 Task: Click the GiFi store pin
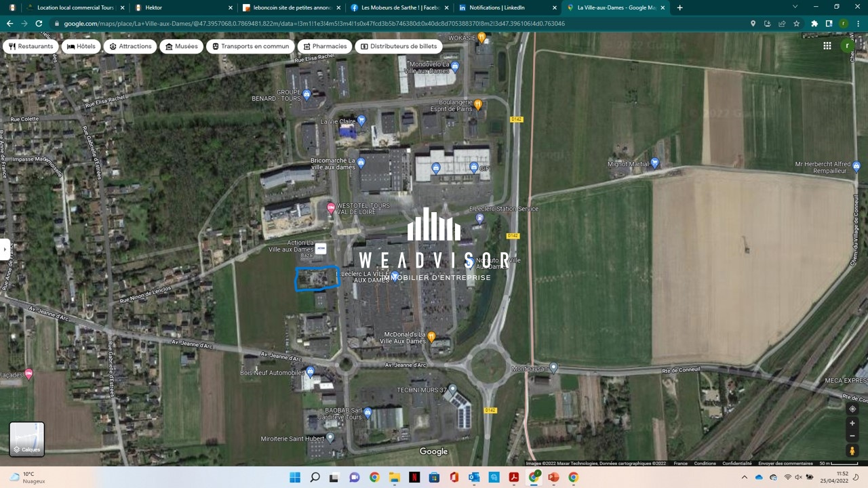pyautogui.click(x=473, y=167)
